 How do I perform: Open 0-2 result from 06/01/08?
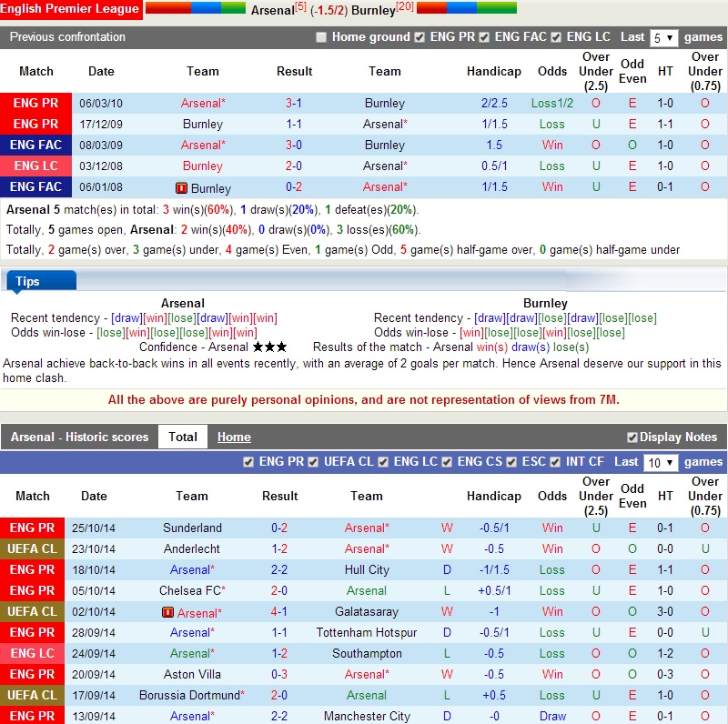pos(294,186)
